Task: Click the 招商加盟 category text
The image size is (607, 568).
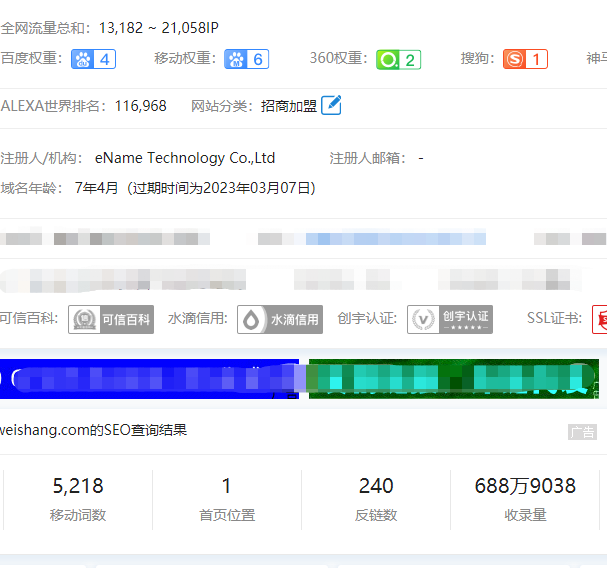Action: pos(289,106)
